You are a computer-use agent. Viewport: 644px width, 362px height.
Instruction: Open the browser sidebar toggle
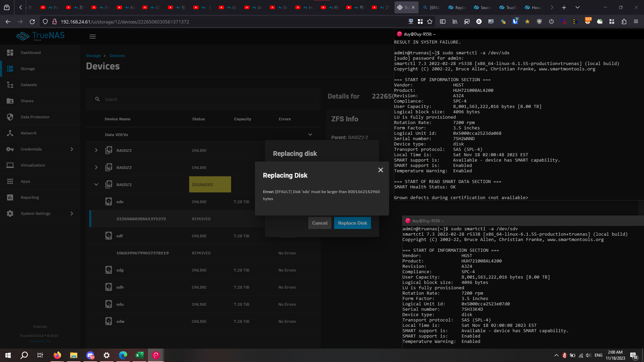pyautogui.click(x=443, y=21)
